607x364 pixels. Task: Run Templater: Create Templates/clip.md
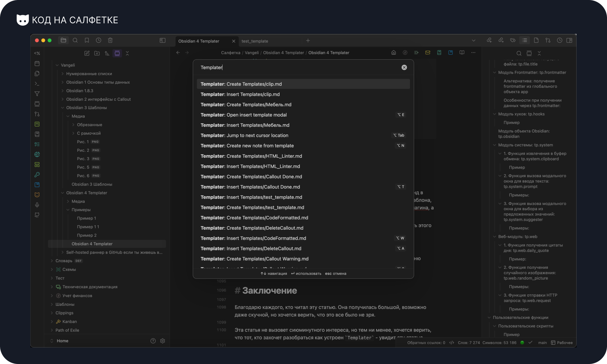[x=303, y=84]
